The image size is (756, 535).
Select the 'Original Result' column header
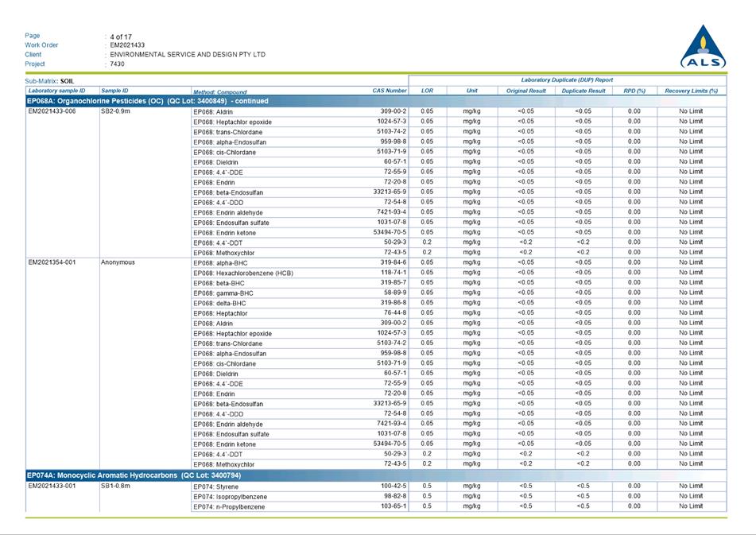[x=526, y=91]
